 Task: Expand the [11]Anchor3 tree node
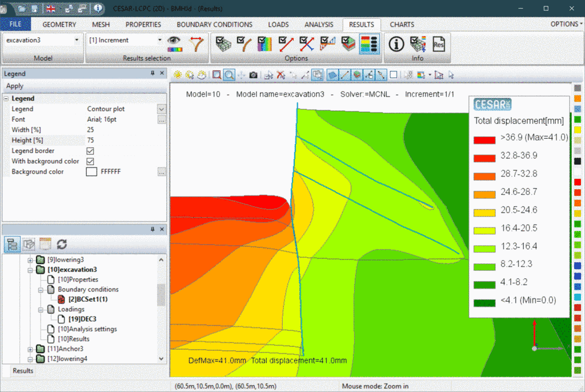pyautogui.click(x=31, y=349)
